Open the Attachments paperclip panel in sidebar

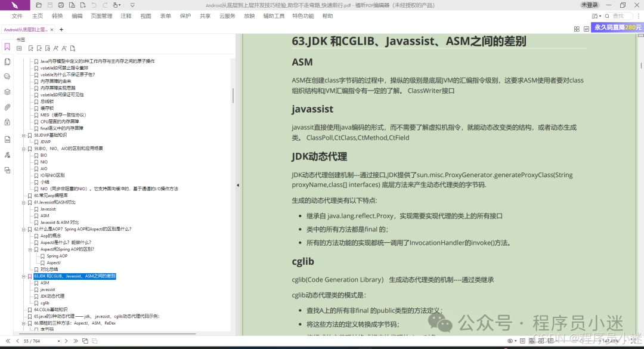point(7,107)
